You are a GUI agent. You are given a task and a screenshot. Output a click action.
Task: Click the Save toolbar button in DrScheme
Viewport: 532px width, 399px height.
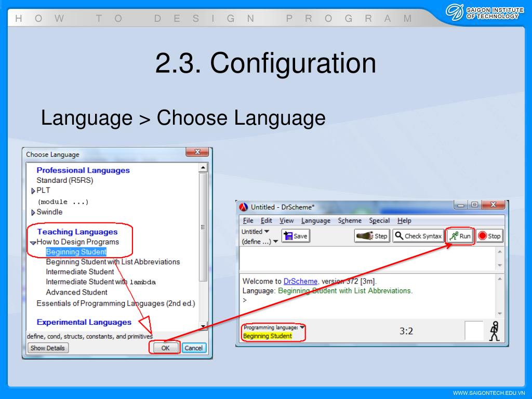pos(296,236)
